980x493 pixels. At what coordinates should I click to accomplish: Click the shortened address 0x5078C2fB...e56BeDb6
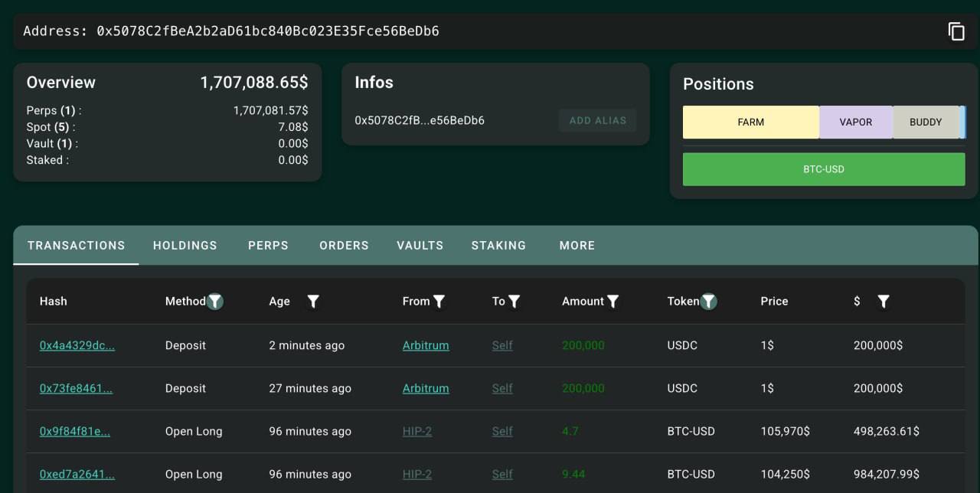[420, 120]
